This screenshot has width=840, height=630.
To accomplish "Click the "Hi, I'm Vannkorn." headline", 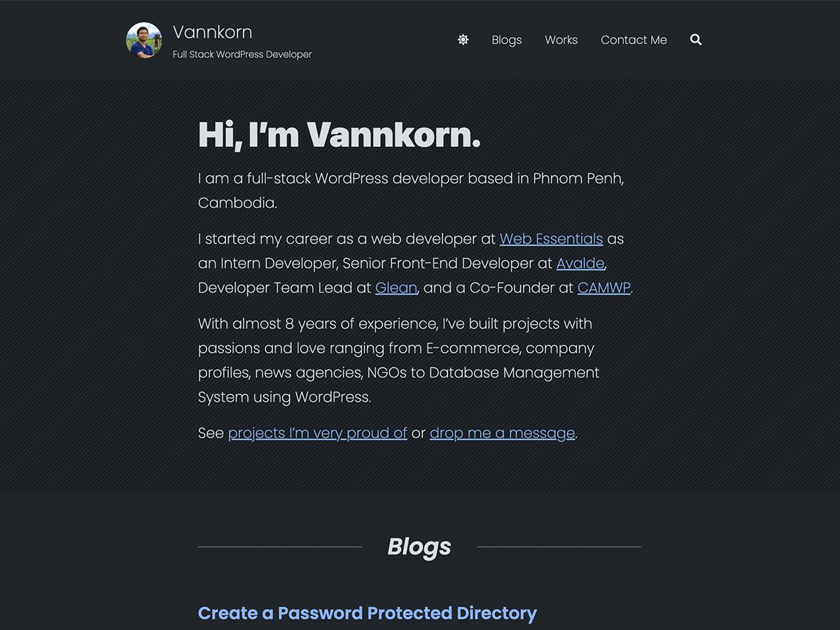I will (339, 134).
